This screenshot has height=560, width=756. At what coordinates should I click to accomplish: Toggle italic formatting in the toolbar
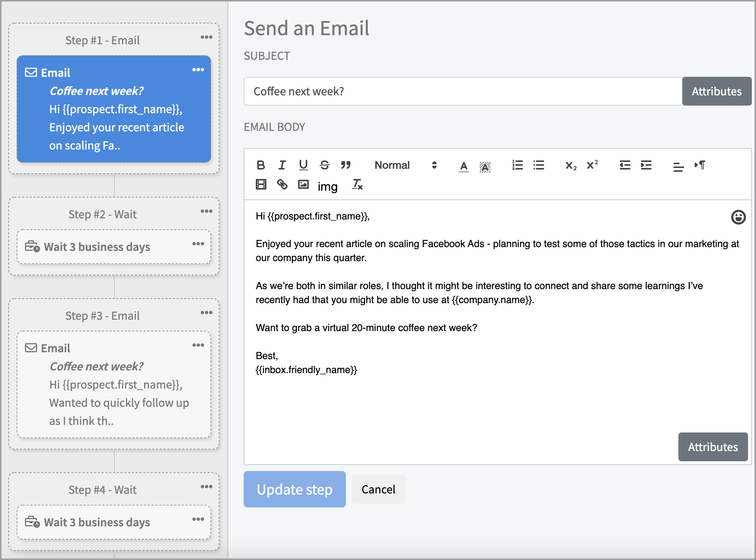(x=282, y=165)
